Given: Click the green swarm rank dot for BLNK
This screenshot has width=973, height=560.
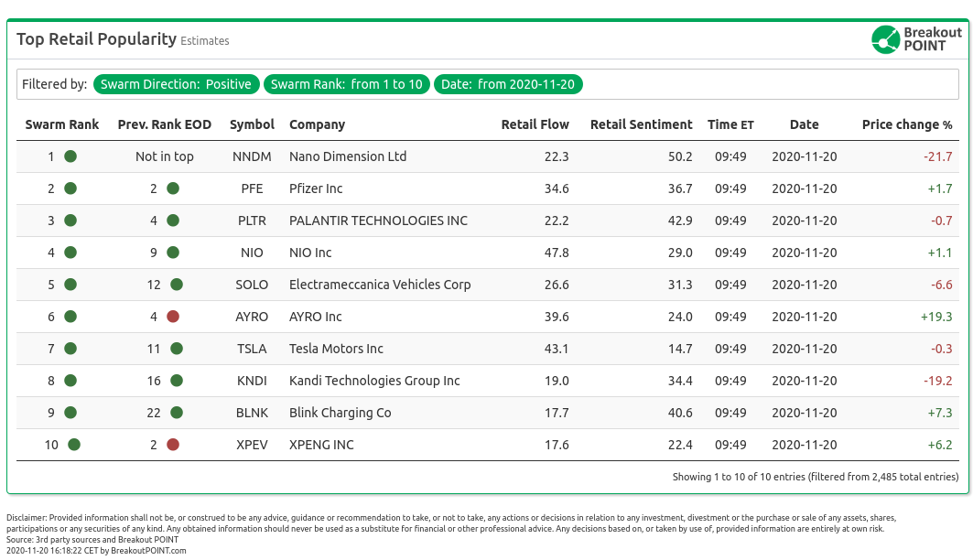Looking at the screenshot, I should pyautogui.click(x=70, y=413).
